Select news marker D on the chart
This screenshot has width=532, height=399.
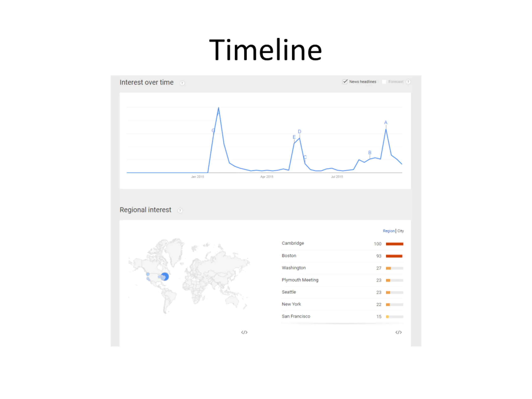tap(299, 132)
